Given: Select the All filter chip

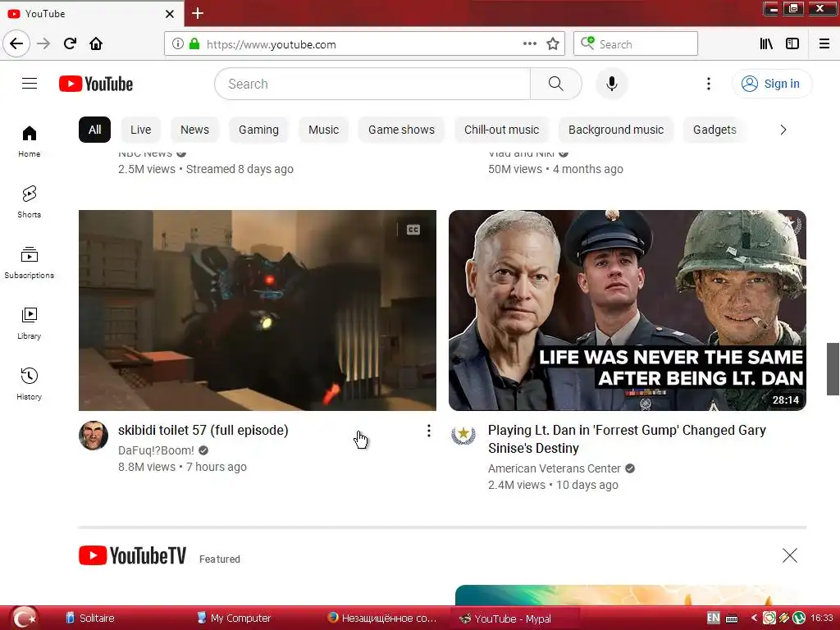Looking at the screenshot, I should click(95, 130).
